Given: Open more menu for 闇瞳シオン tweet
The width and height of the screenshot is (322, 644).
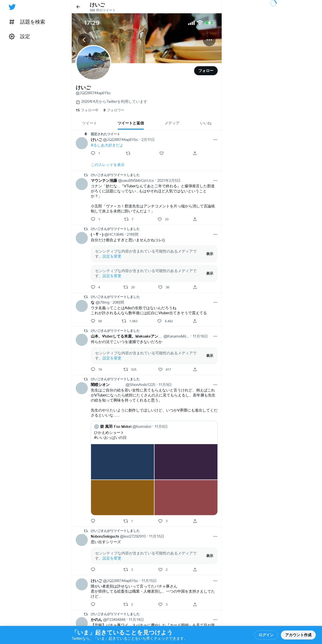Looking at the screenshot, I should tap(215, 385).
